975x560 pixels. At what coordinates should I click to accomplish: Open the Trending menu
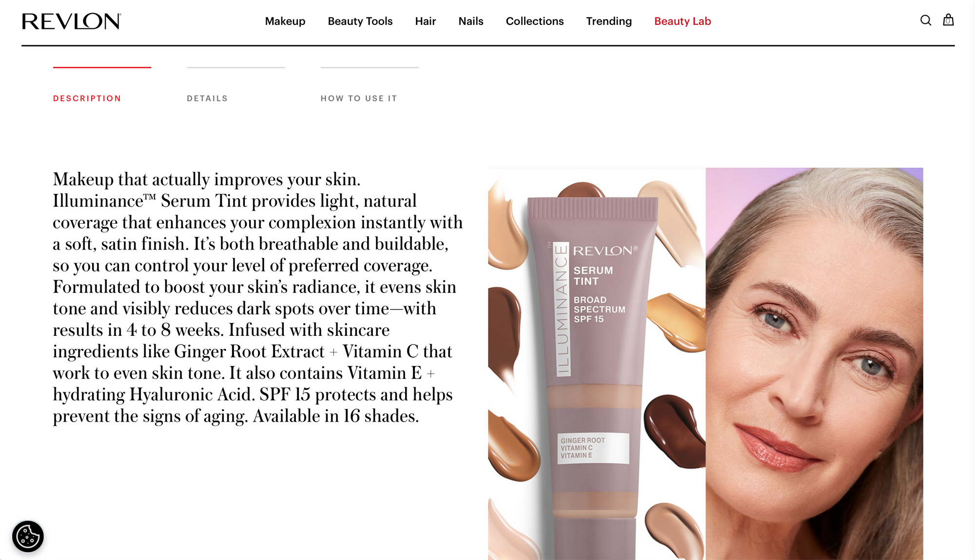(x=609, y=21)
